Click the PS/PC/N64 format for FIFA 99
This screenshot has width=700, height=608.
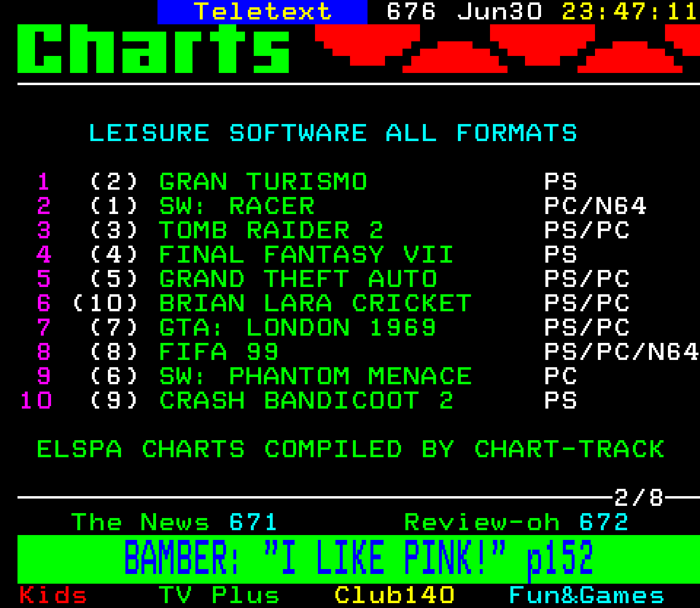622,352
